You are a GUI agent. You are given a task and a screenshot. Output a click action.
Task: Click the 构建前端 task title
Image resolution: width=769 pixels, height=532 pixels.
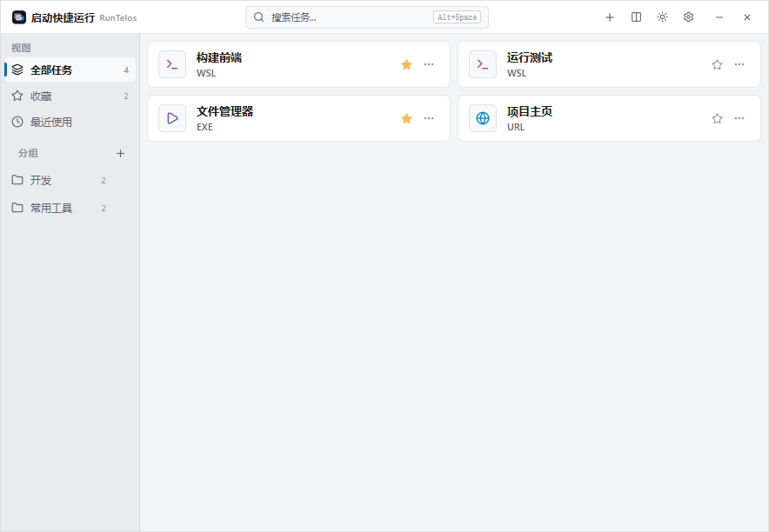tap(219, 57)
